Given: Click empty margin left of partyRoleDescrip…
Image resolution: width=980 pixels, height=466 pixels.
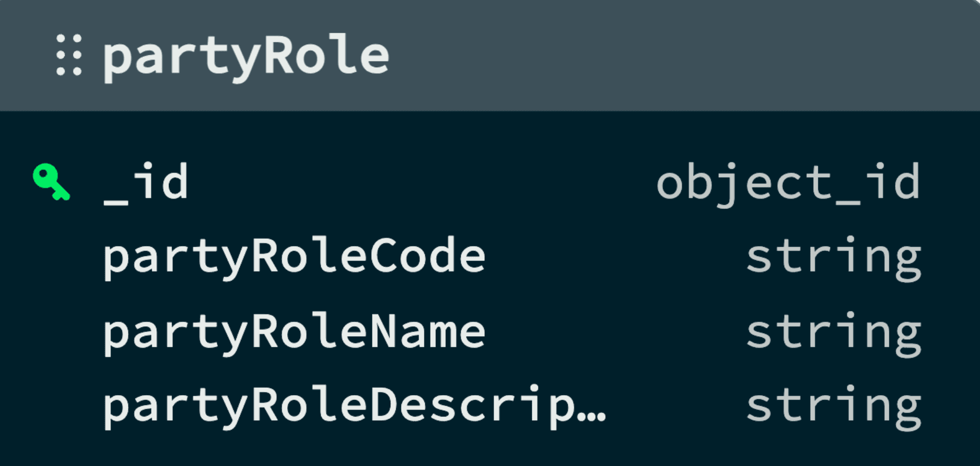Looking at the screenshot, I should 51,407.
